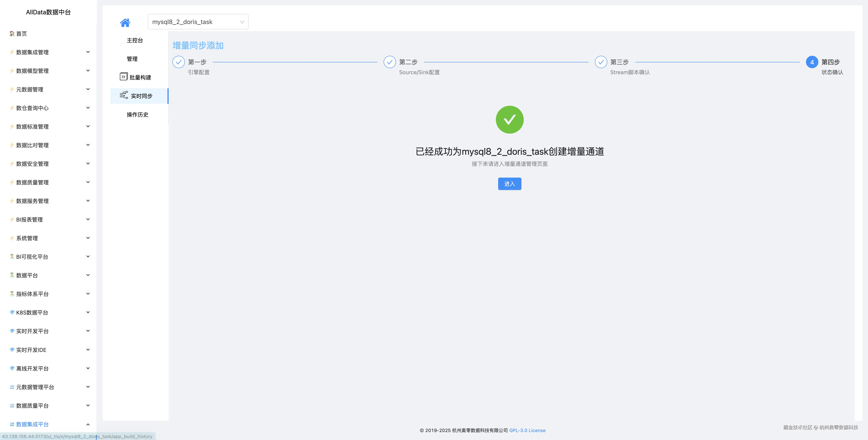Open the GPL-3.0 License link

(x=527, y=430)
